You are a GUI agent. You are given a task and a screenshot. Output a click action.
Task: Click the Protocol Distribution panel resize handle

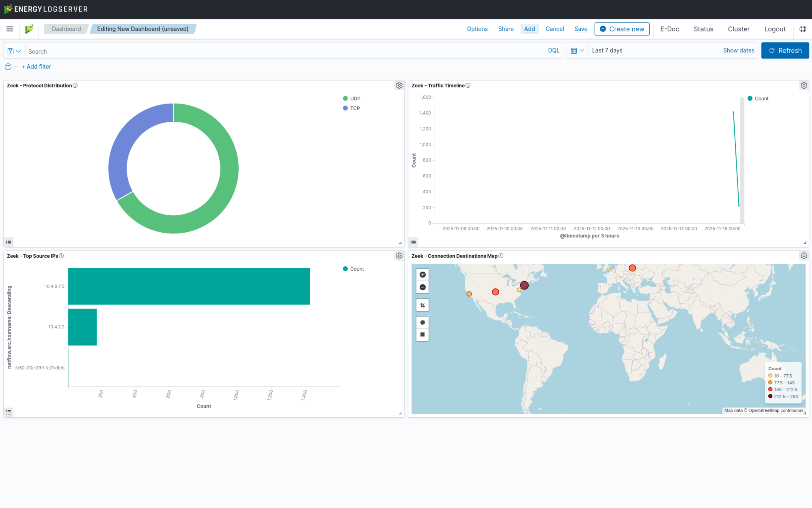point(400,243)
